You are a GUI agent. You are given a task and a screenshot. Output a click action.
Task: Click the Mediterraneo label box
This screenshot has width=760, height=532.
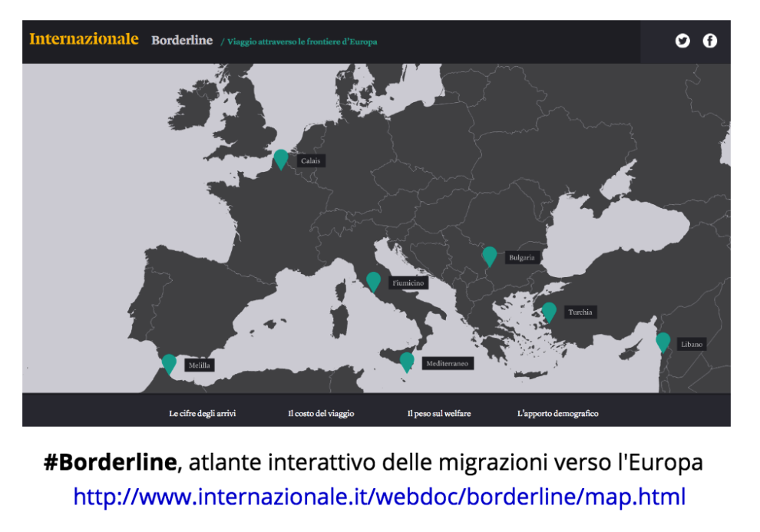pos(448,363)
